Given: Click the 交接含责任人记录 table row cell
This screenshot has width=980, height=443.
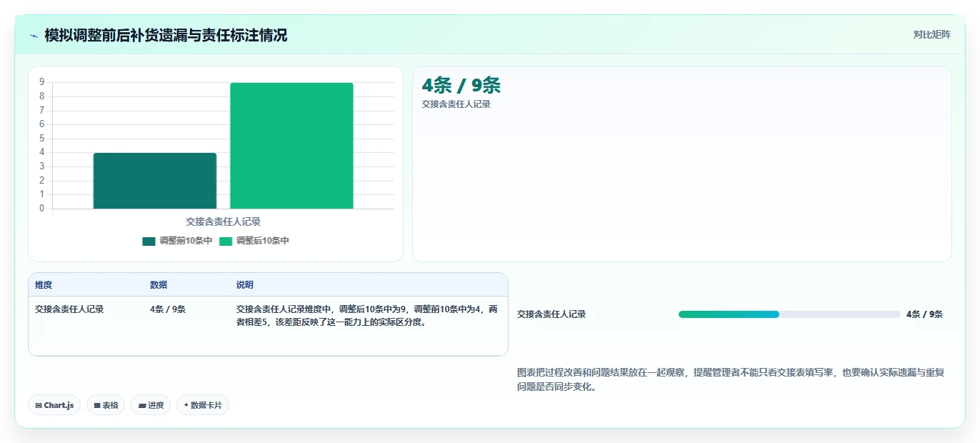Looking at the screenshot, I should pyautogui.click(x=69, y=309).
